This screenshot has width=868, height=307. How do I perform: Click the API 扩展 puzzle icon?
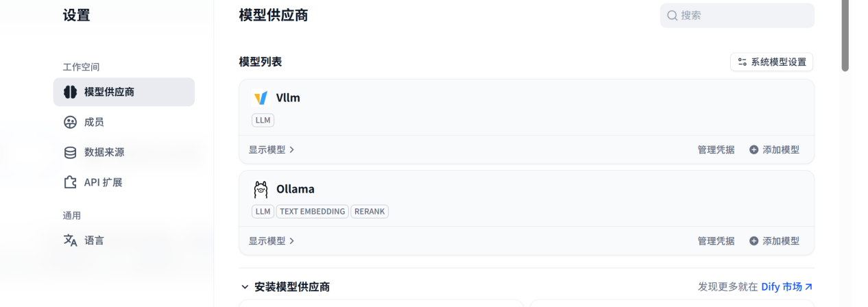coord(70,182)
